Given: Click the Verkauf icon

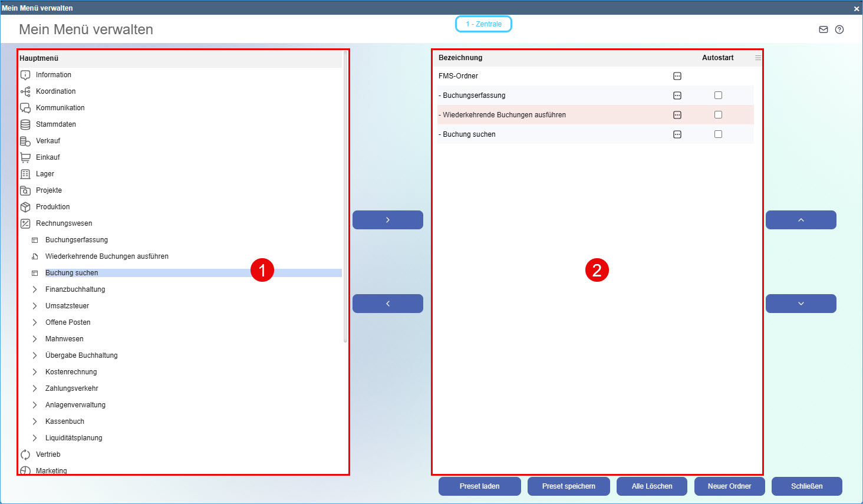Looking at the screenshot, I should [25, 141].
